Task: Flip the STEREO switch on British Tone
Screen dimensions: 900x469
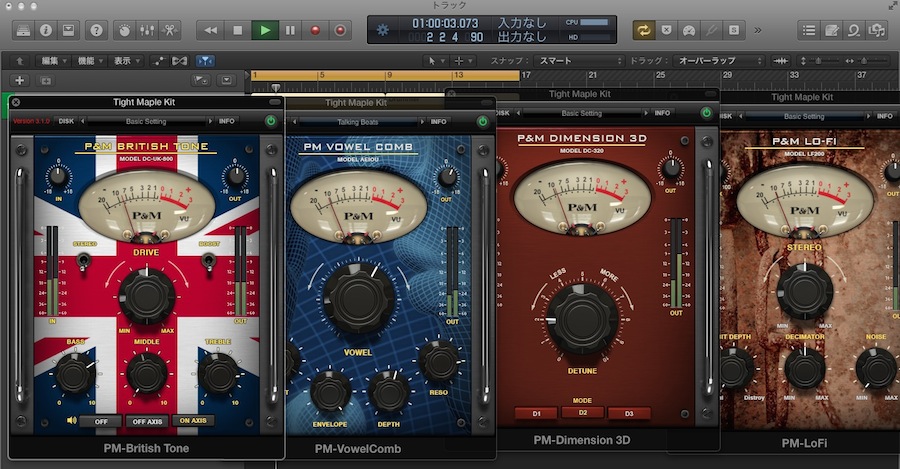Action: point(84,261)
